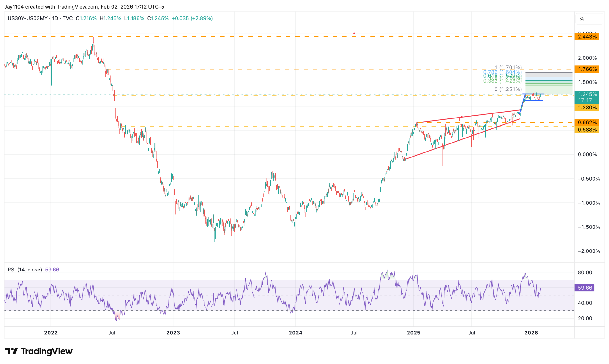Click the gray shaded top Fibonacci zone

pos(549,74)
